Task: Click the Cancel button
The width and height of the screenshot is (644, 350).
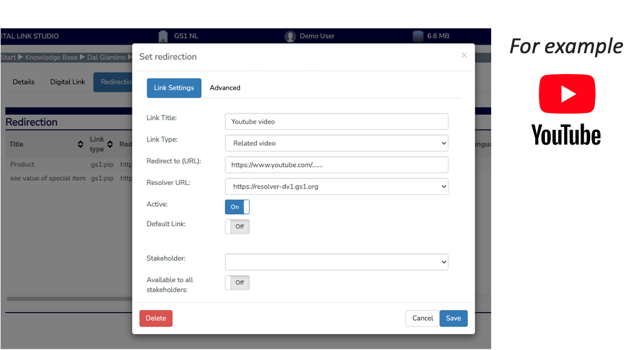Action: point(423,319)
